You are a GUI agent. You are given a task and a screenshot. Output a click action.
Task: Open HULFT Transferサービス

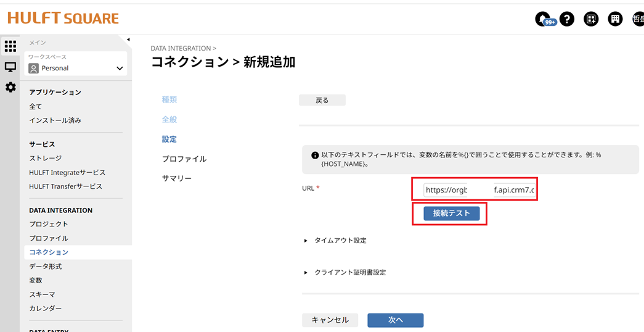[66, 186]
